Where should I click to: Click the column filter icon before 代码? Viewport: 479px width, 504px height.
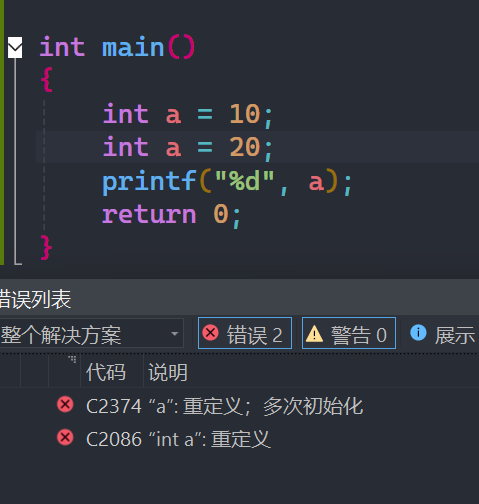pyautogui.click(x=72, y=360)
